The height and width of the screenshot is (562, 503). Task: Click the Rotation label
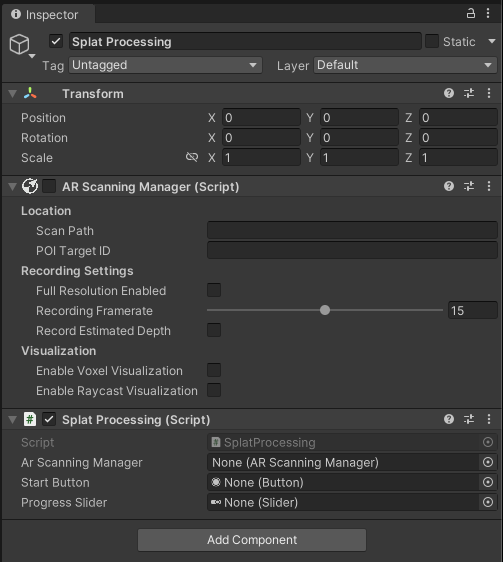pos(44,138)
